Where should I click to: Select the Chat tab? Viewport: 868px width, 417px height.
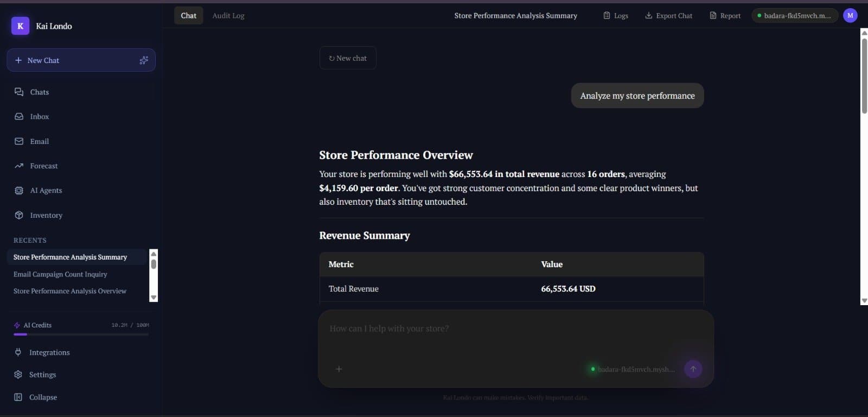coord(189,16)
